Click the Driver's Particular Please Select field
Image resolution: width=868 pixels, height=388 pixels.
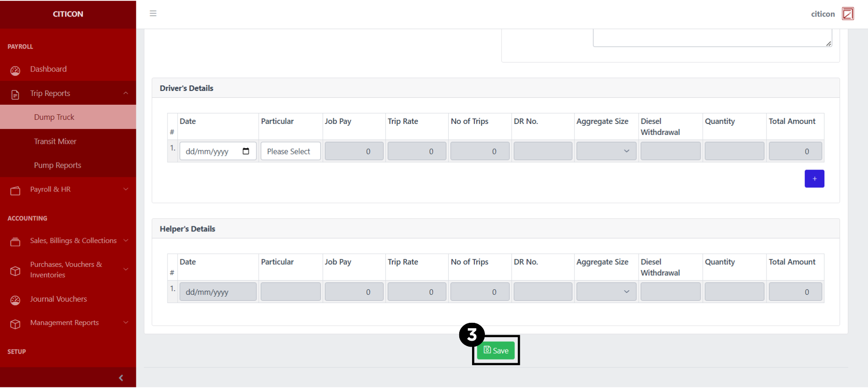[290, 151]
